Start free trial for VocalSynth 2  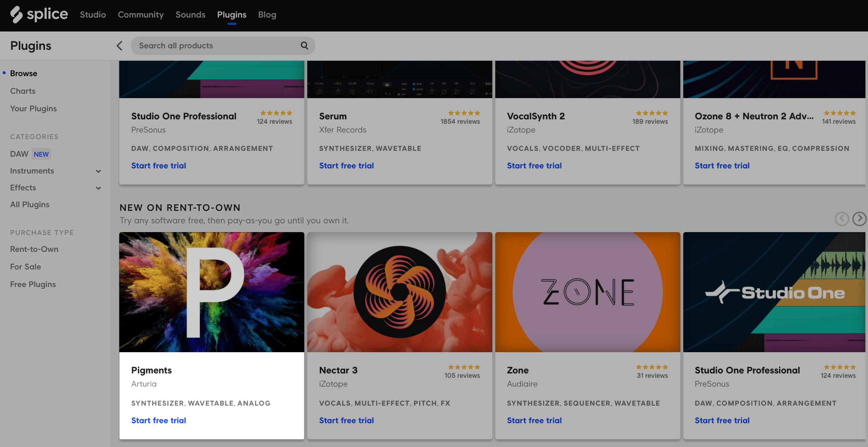click(x=534, y=165)
